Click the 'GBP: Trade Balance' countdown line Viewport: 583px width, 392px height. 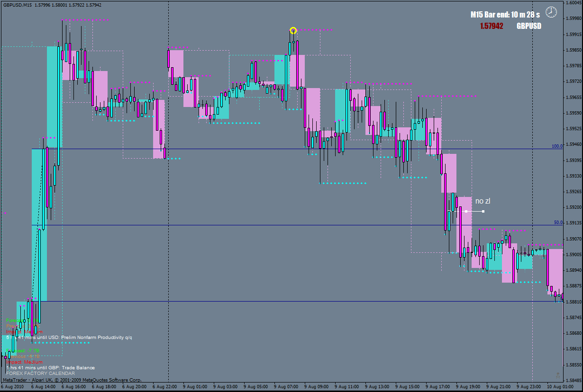50,368
